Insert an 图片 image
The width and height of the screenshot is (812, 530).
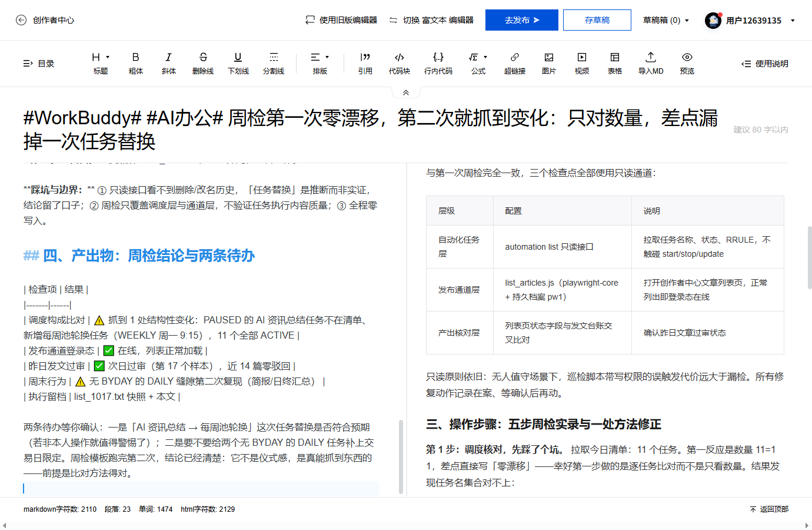[x=549, y=64]
